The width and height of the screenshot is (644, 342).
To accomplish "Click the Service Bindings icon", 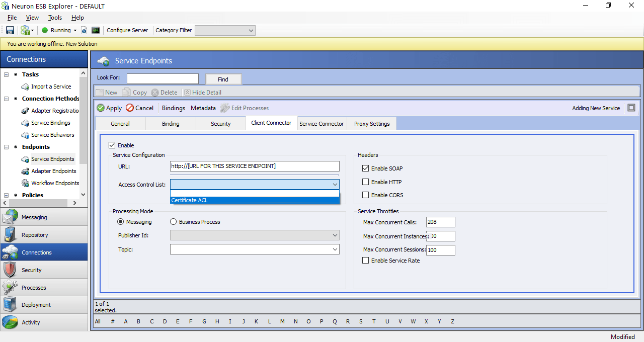I will [x=25, y=123].
